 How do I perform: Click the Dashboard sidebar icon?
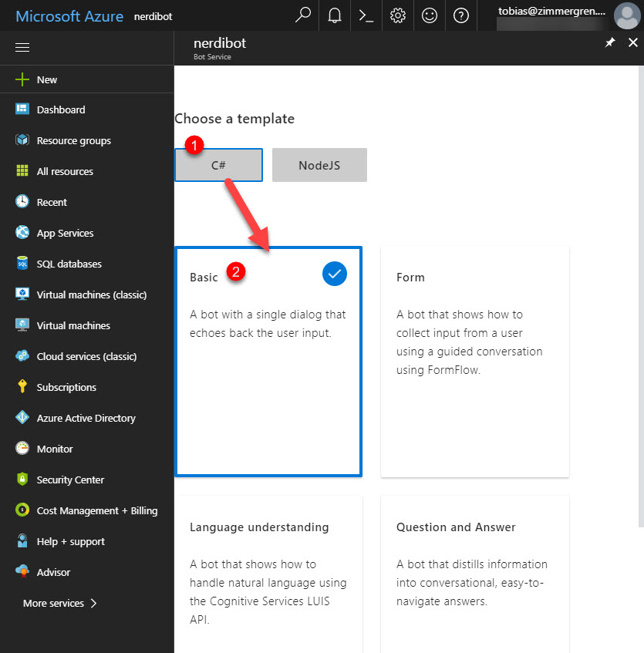coord(22,109)
